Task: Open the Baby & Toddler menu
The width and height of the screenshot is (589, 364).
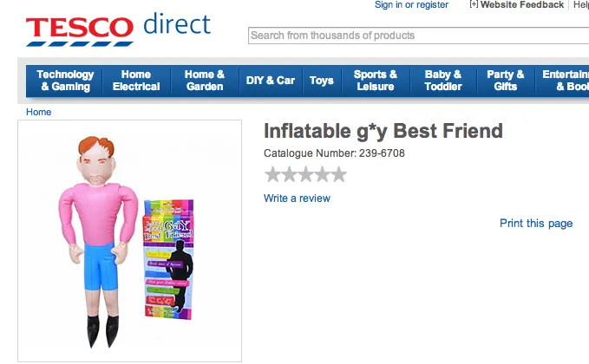Action: (443, 81)
